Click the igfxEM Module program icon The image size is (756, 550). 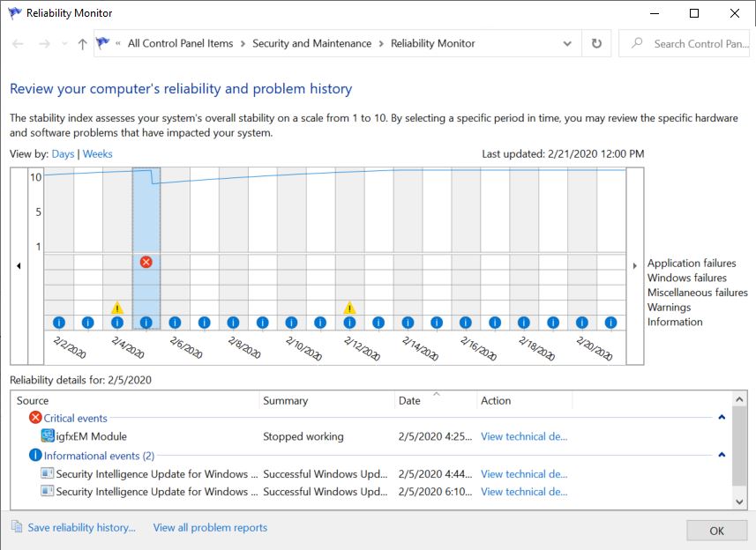(48, 436)
